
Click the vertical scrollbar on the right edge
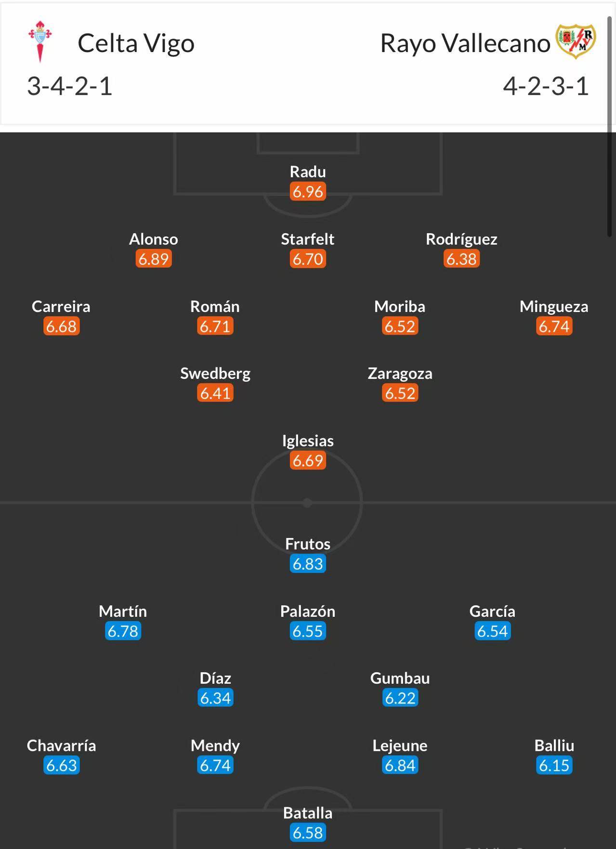click(609, 125)
